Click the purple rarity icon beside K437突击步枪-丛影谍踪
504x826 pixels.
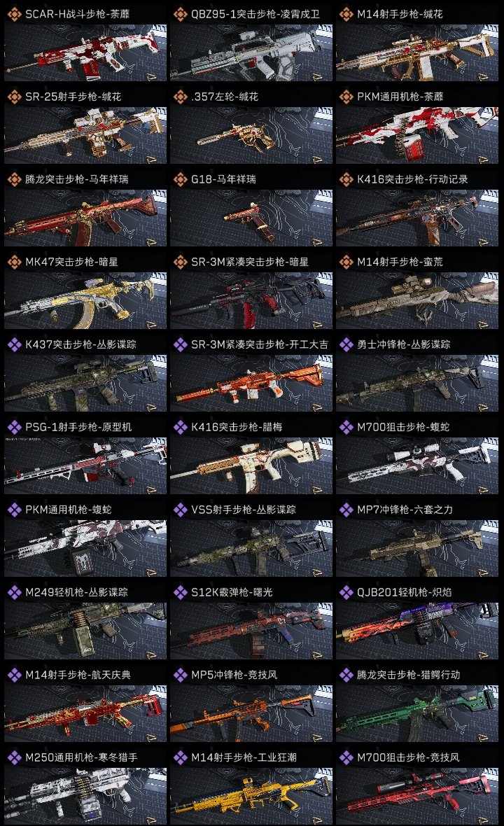click(x=14, y=344)
